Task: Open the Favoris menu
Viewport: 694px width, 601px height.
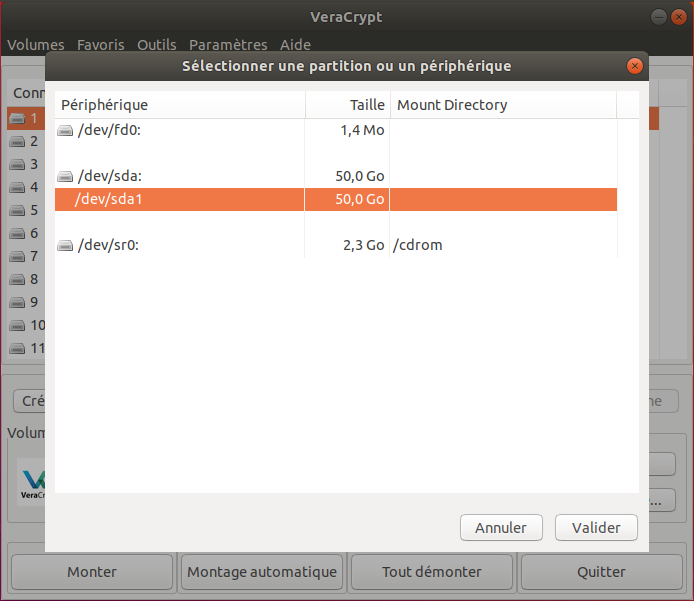Action: (101, 45)
